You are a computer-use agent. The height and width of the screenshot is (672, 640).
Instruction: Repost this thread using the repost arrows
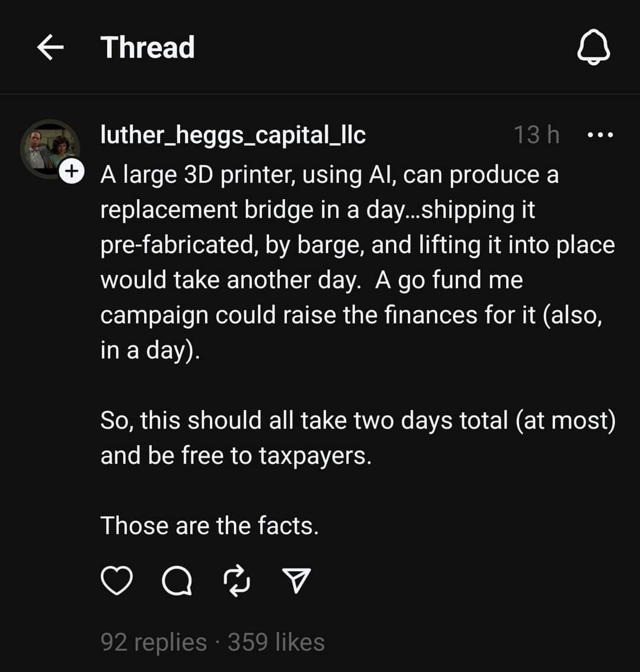coord(236,581)
